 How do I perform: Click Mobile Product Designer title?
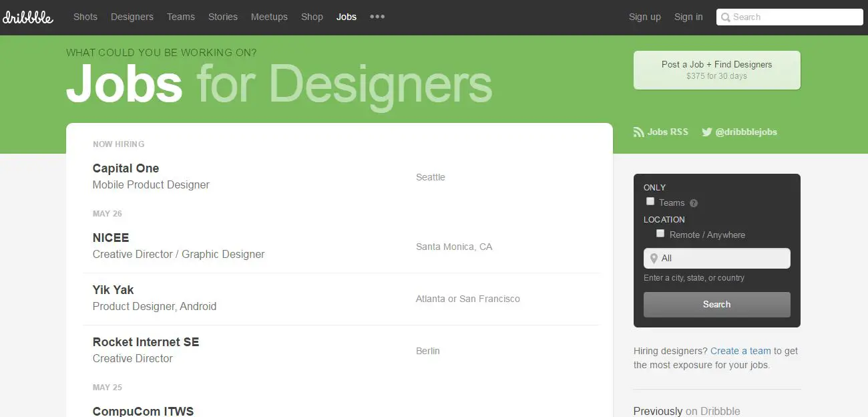coord(151,185)
